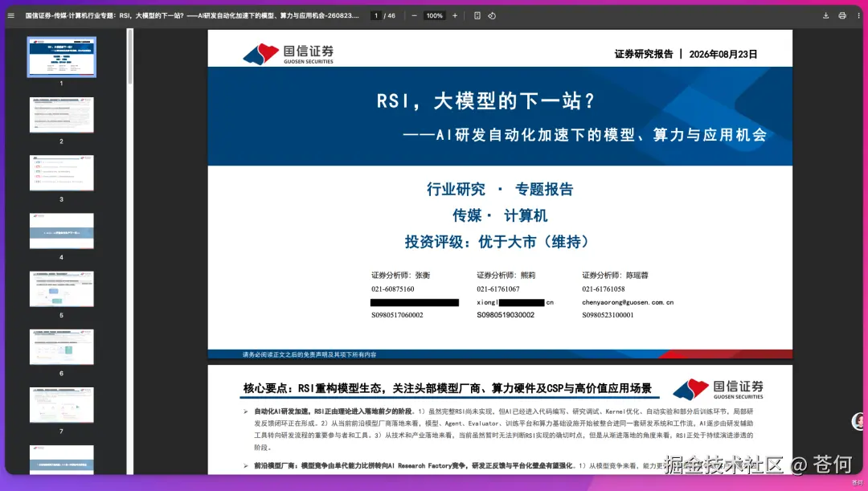The height and width of the screenshot is (491, 868).
Task: Open page 7 thumbnail
Action: click(x=61, y=405)
